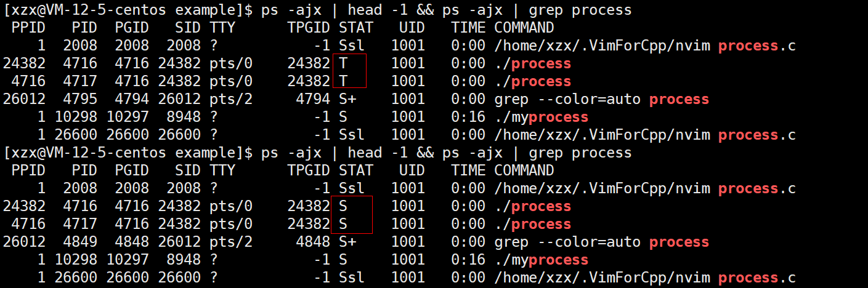Screen dimensions: 868x288
Task: Select TPGID value 4848 in grep row
Action: coord(313,242)
